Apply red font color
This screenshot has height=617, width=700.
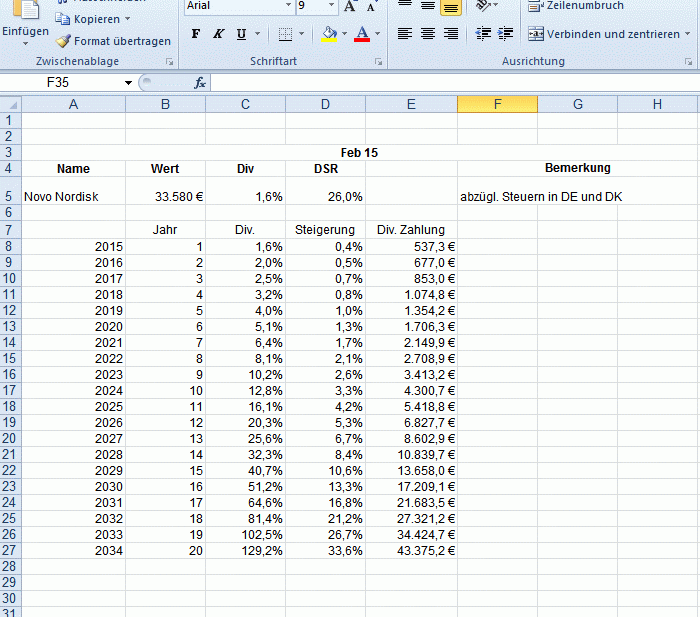pos(362,34)
